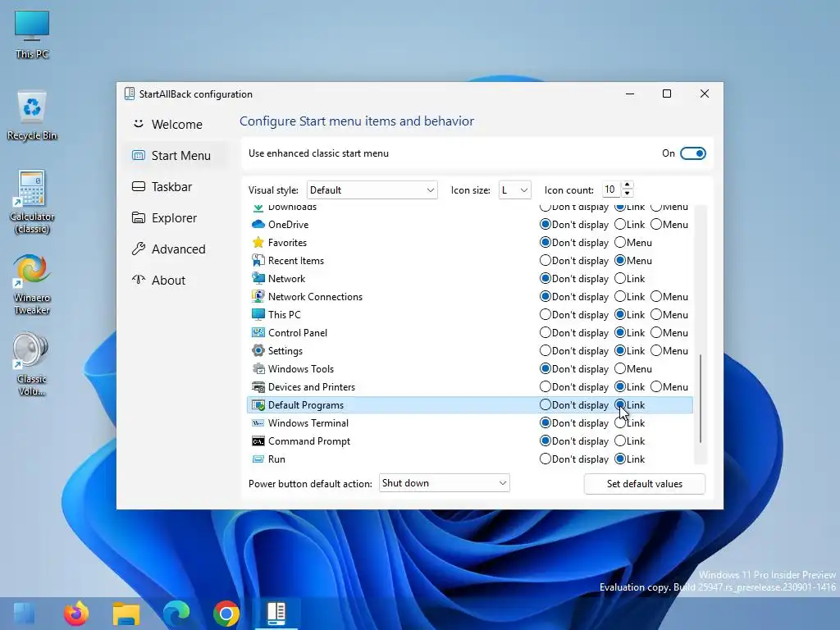The image size is (840, 630).
Task: Select Classic Volume desktop shortcut
Action: (31, 364)
